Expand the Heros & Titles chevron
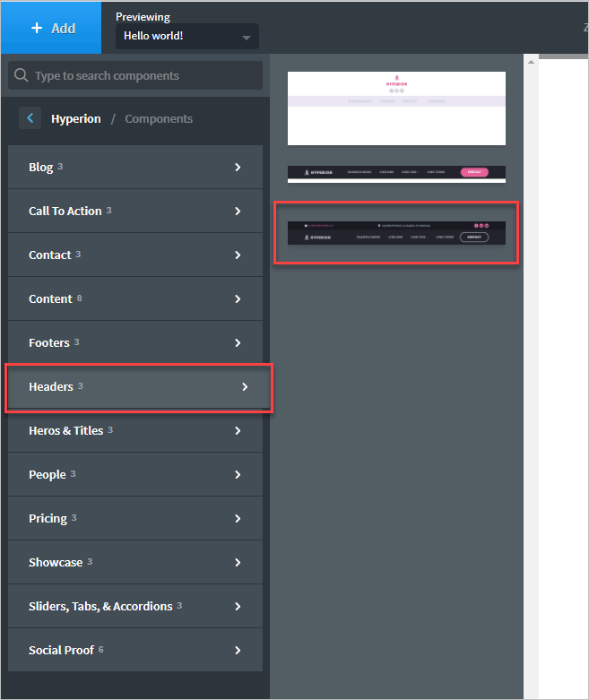This screenshot has width=589, height=700. pyautogui.click(x=238, y=430)
